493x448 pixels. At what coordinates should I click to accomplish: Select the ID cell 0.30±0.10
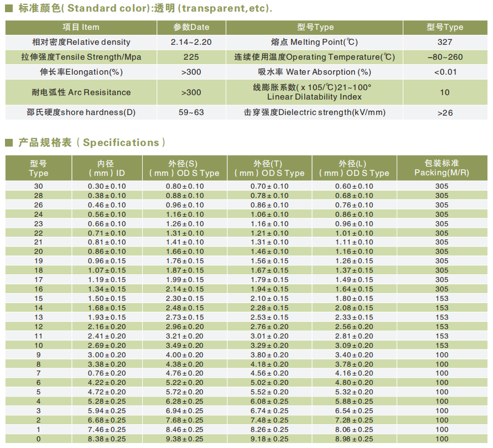pos(107,186)
